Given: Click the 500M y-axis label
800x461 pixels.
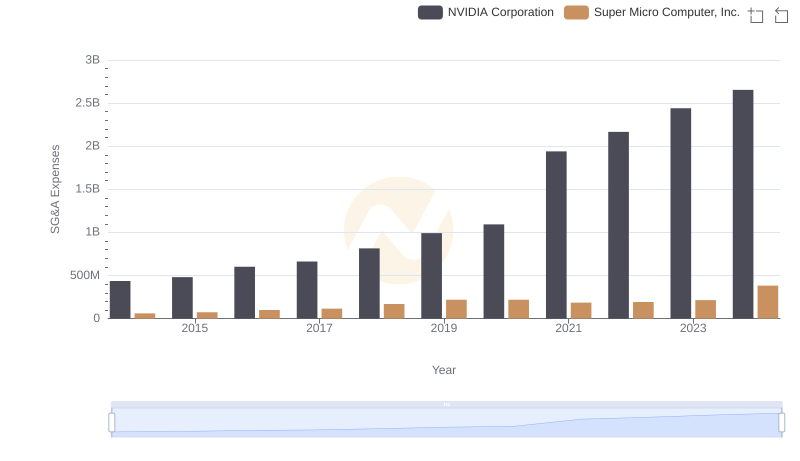Looking at the screenshot, I should coord(85,275).
